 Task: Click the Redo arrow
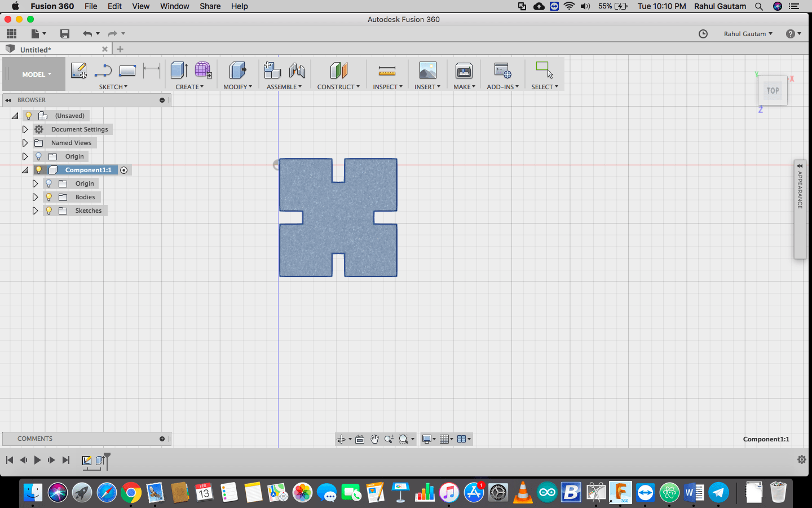pyautogui.click(x=112, y=34)
